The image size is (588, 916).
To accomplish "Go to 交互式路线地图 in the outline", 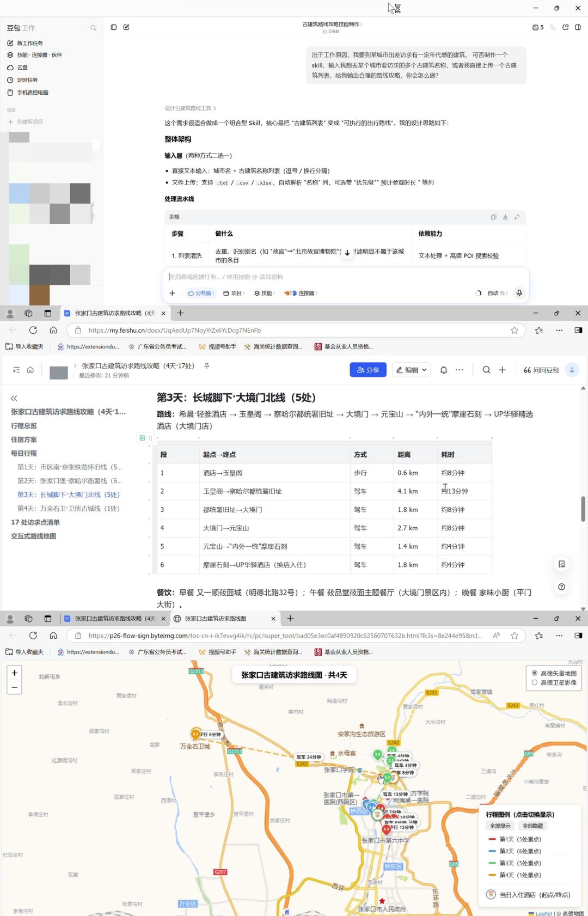I will tap(34, 536).
